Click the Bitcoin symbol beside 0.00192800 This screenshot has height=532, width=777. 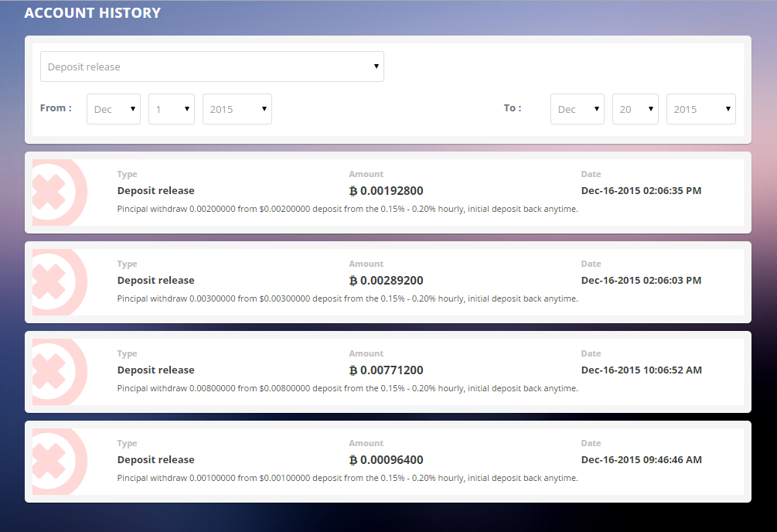[x=353, y=191]
